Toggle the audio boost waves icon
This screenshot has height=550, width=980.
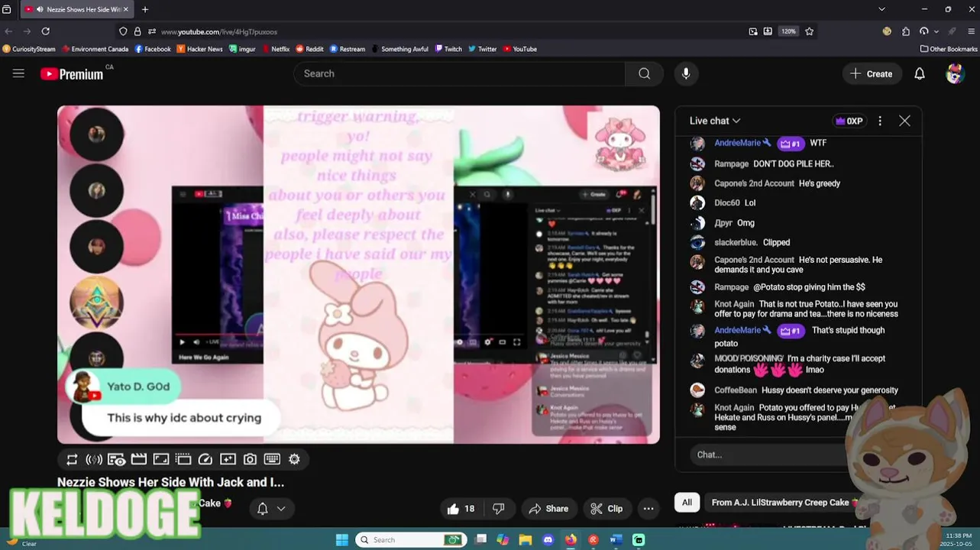click(94, 459)
